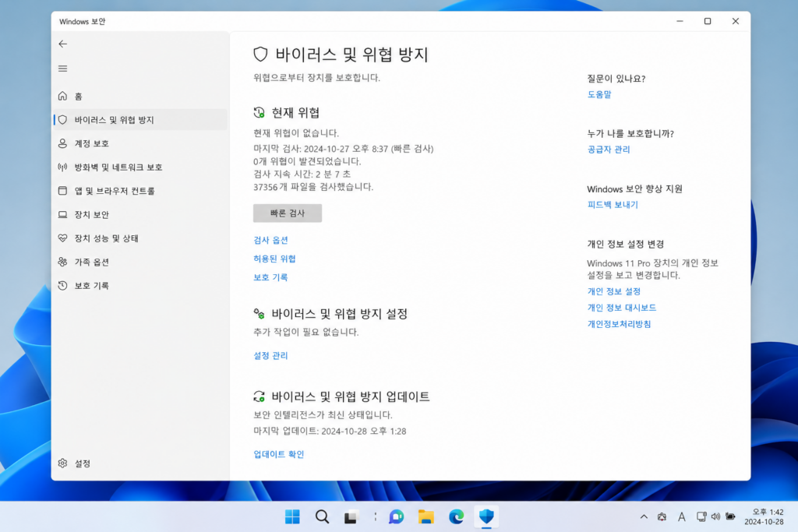The height and width of the screenshot is (532, 798).
Task: Open Task View on the taskbar
Action: click(351, 516)
